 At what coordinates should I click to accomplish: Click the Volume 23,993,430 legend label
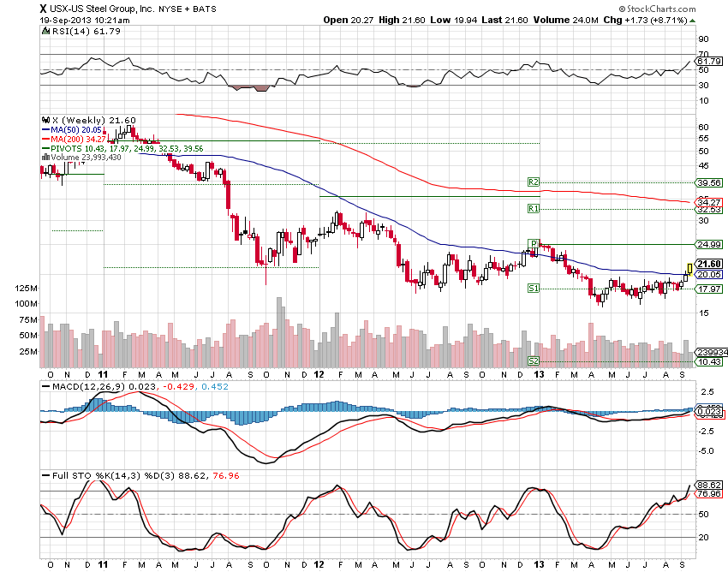(87, 158)
